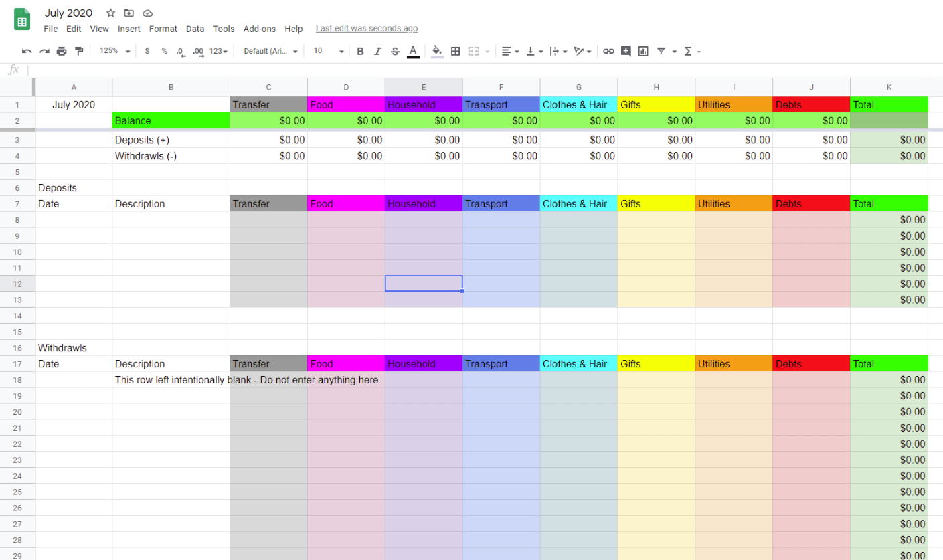Open the Help menu

294,29
